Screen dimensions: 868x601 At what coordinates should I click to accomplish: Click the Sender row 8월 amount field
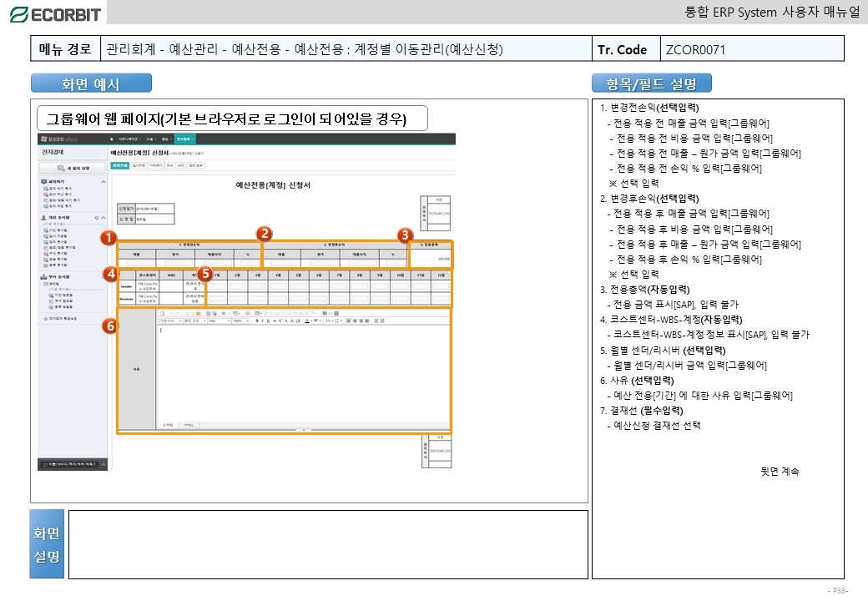click(359, 285)
